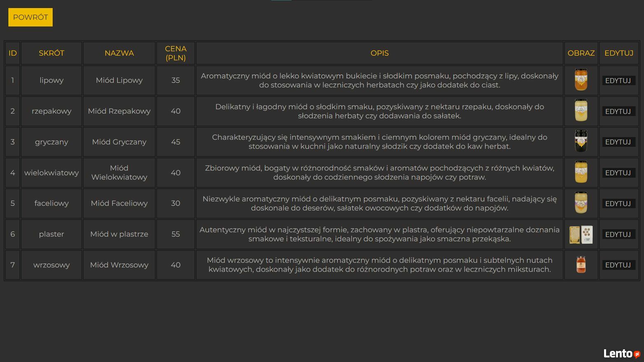Open the Miód Faceliowy jar image

(x=581, y=203)
